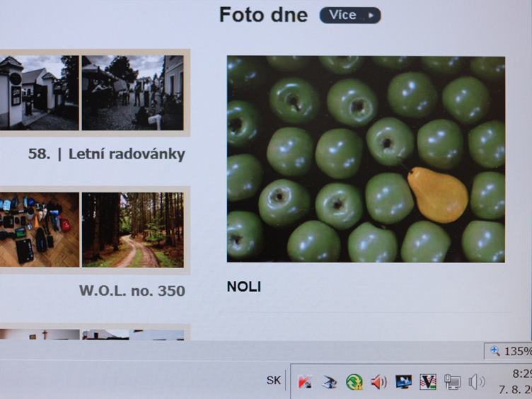Open the green update arrows tray icon
This screenshot has height=399, width=532.
click(x=354, y=382)
